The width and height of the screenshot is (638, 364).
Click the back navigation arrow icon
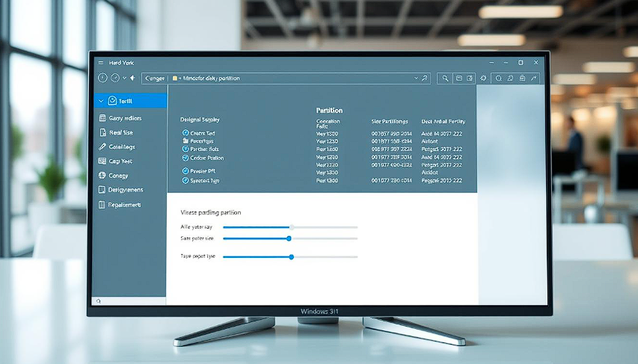pos(102,78)
